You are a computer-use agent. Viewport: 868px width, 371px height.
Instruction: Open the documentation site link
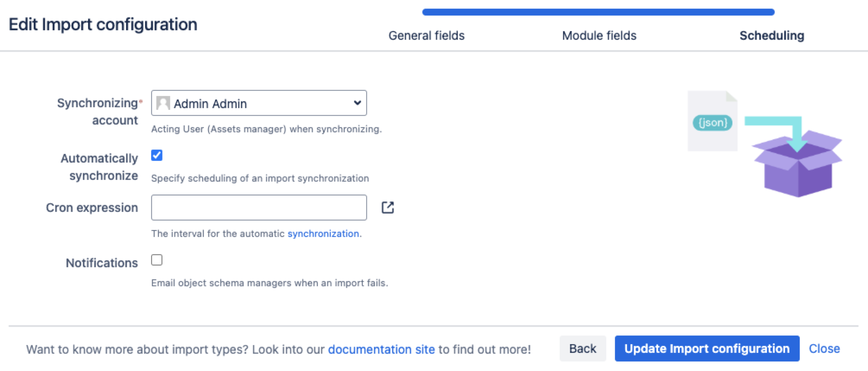pyautogui.click(x=381, y=349)
